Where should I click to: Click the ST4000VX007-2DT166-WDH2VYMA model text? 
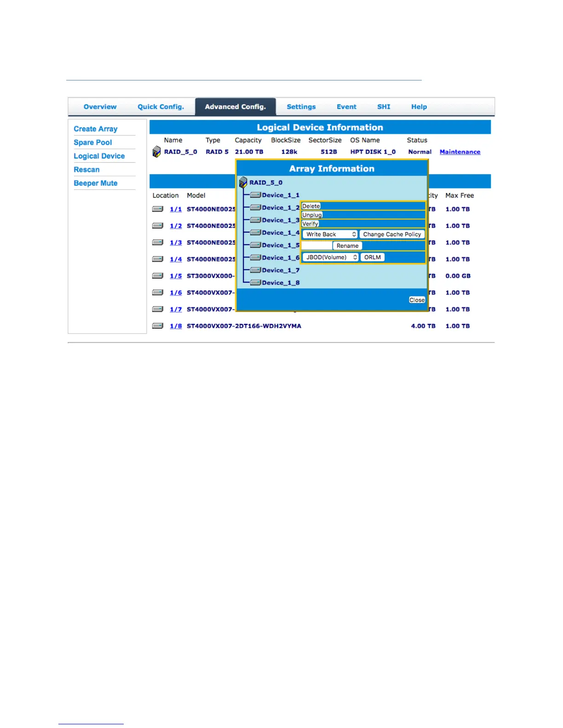point(244,326)
